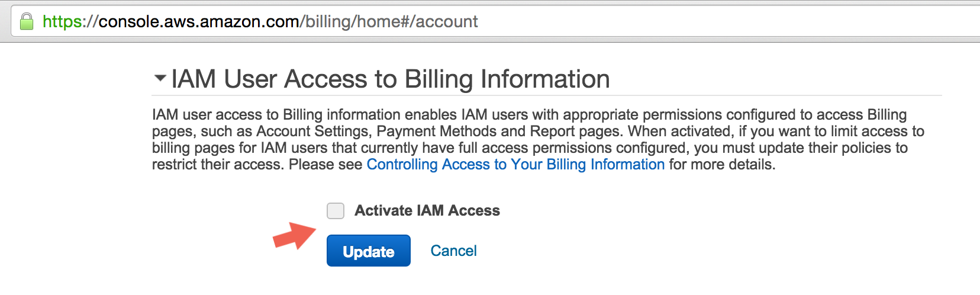Enable the Activate IAM Access checkbox
The height and width of the screenshot is (295, 980).
[x=336, y=211]
